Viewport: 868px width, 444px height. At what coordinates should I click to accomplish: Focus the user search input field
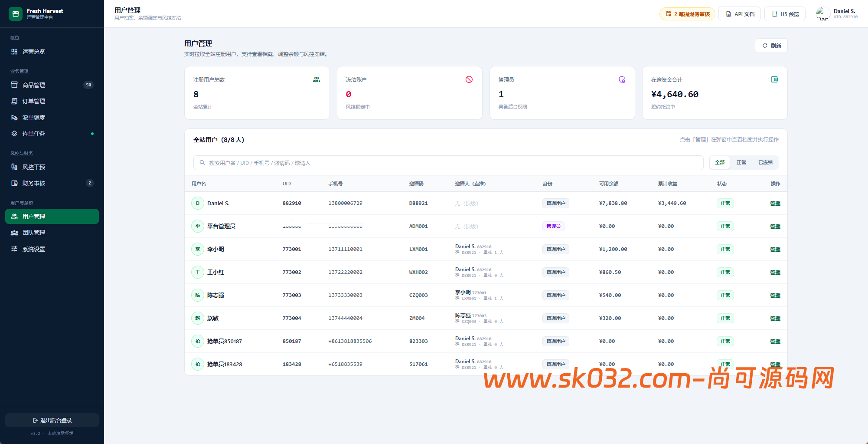click(x=448, y=163)
